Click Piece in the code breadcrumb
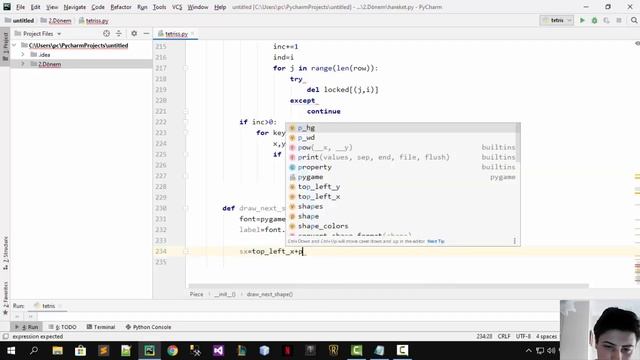640x360 pixels. pos(196,294)
